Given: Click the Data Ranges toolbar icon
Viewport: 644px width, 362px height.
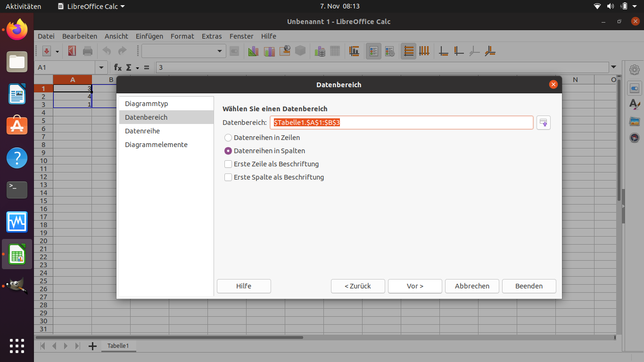Looking at the screenshot, I should pos(320,51).
